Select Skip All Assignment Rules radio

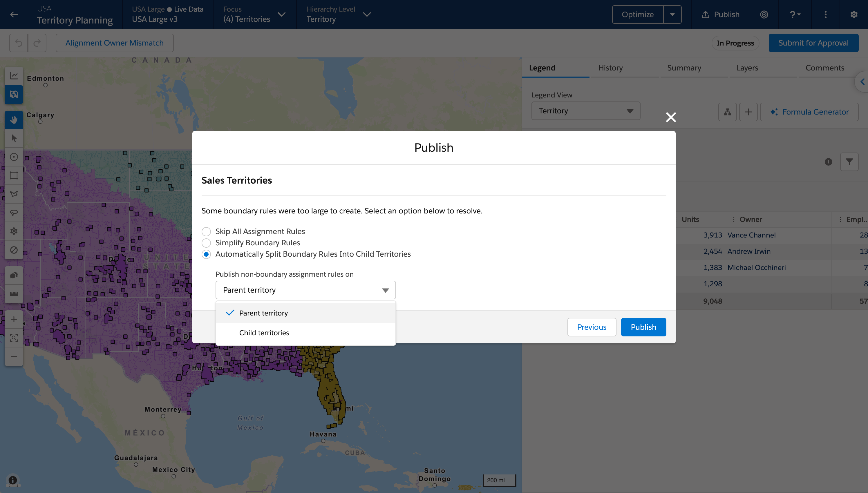(x=206, y=232)
